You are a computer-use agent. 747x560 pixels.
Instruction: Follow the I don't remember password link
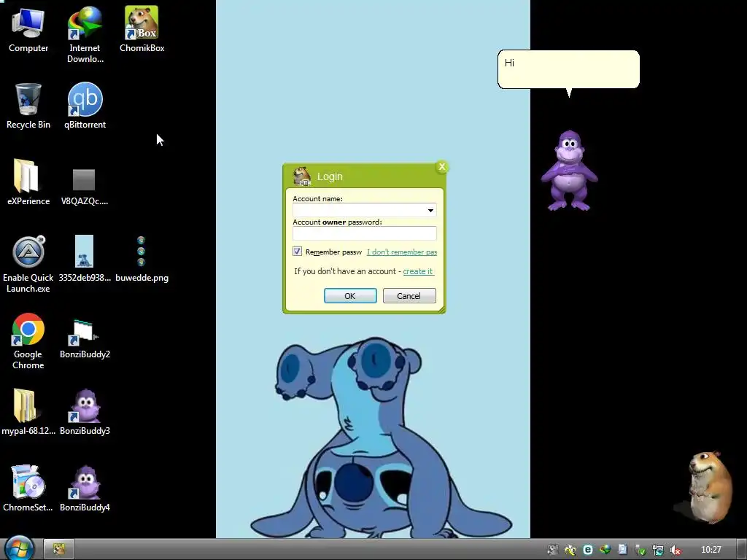point(402,252)
